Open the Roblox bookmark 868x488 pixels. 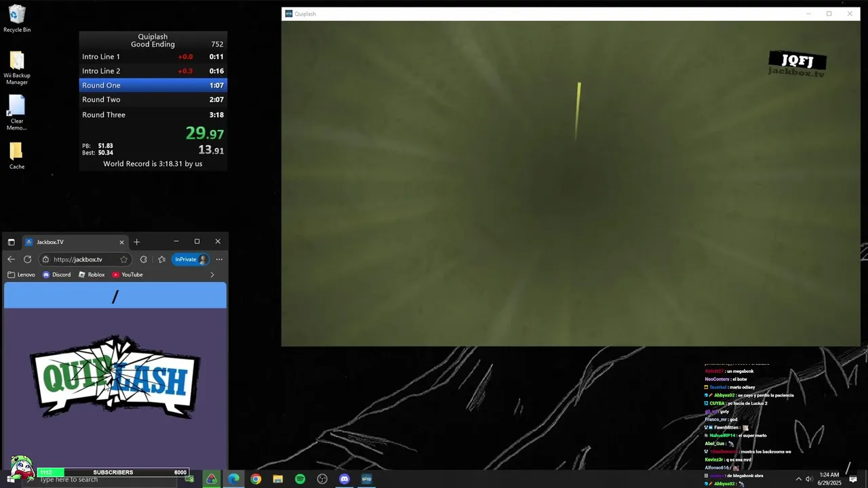[92, 274]
